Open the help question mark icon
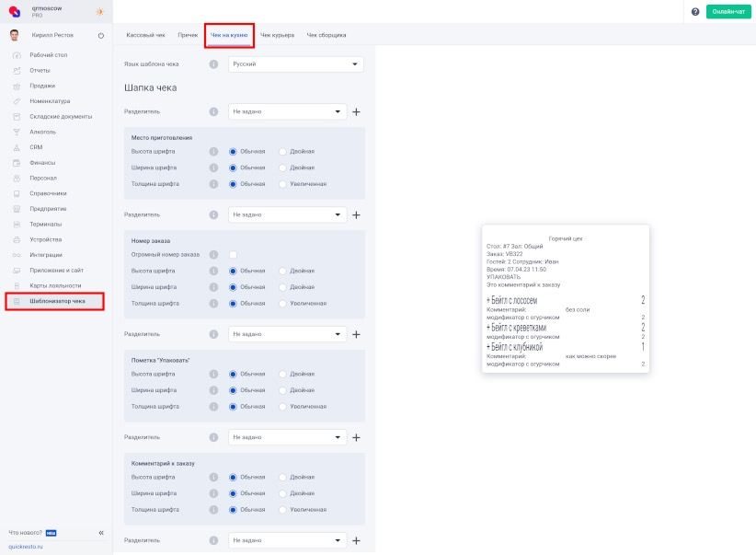The image size is (756, 555). pos(695,12)
